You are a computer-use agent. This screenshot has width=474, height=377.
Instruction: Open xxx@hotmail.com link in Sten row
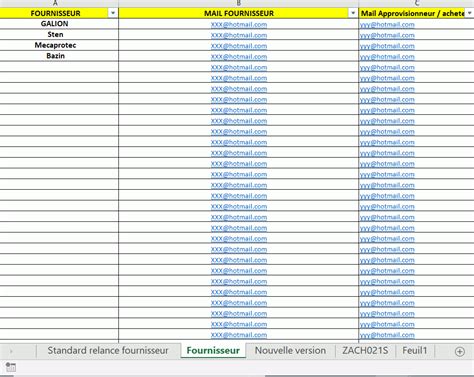click(x=239, y=35)
